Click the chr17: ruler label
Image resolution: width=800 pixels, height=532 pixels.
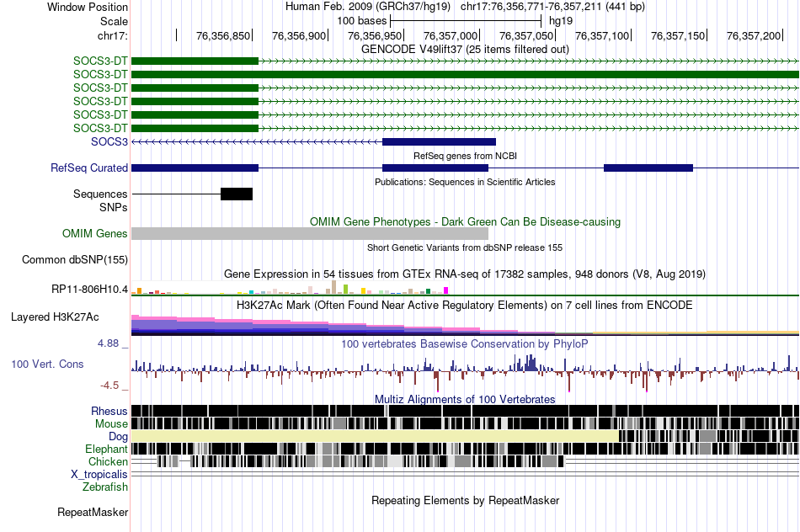pyautogui.click(x=112, y=35)
